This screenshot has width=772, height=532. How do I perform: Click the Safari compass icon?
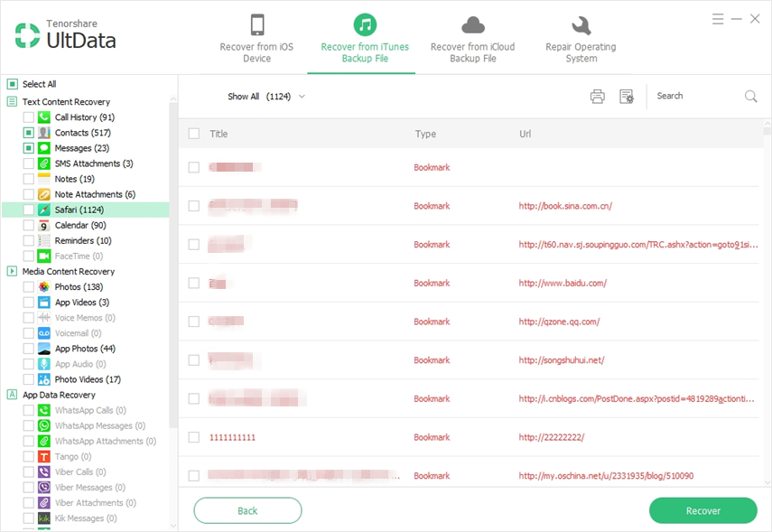point(44,210)
